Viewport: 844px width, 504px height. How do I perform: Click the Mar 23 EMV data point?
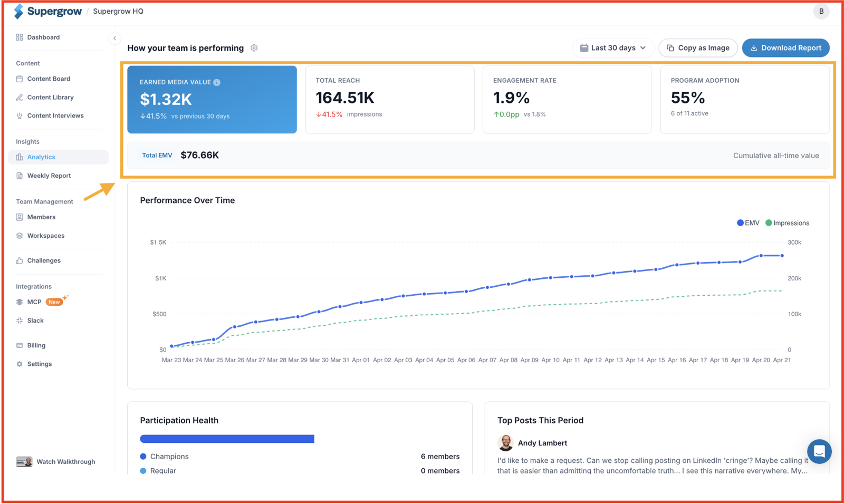[x=171, y=346]
